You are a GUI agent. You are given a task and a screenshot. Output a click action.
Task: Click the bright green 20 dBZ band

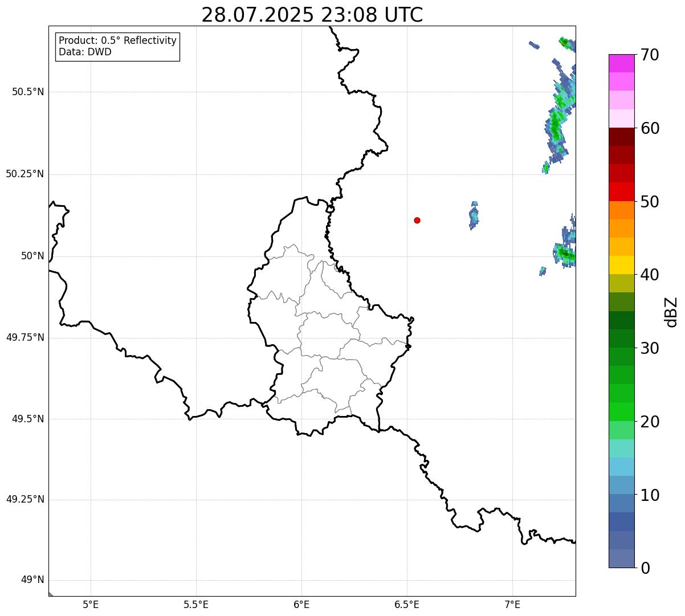(x=622, y=411)
